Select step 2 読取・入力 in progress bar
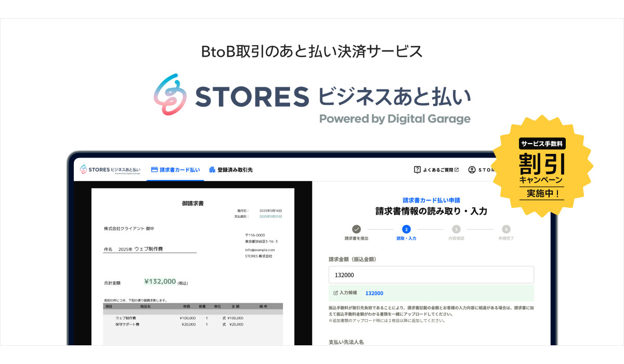 406,229
